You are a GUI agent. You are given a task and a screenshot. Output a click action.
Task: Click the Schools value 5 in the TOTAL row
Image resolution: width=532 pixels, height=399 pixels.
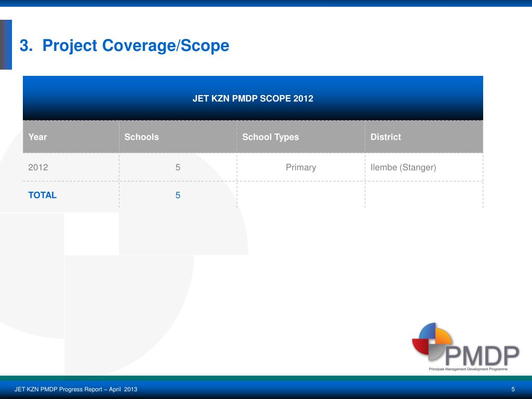(x=178, y=195)
